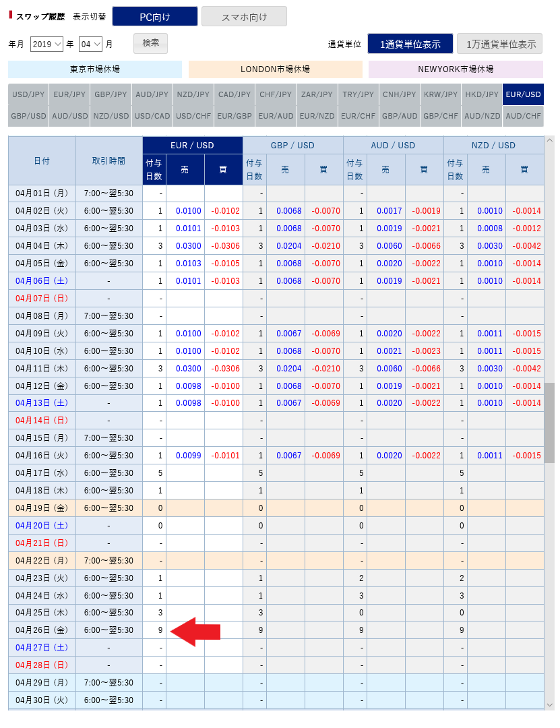
Task: Open the NZD/JPY currency tab
Action: (193, 94)
